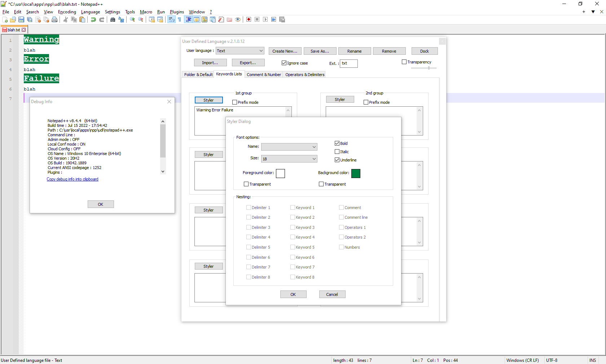Click the Transparency slider
606x364 pixels.
424,68
